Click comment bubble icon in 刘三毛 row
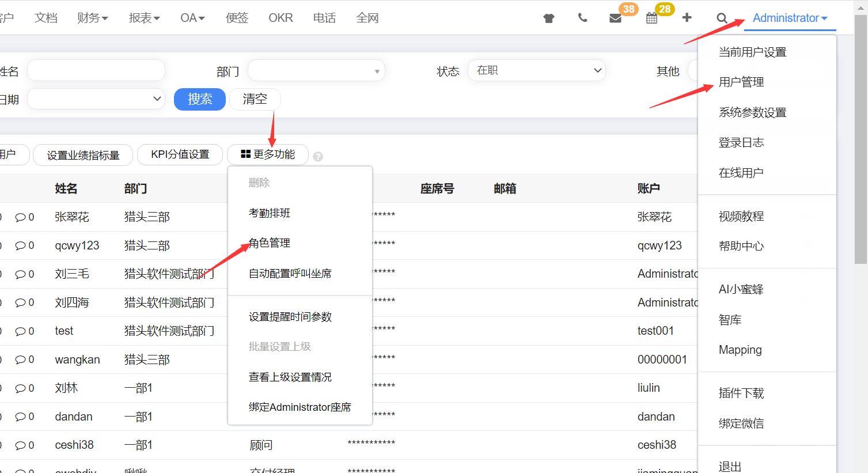 pyautogui.click(x=21, y=274)
